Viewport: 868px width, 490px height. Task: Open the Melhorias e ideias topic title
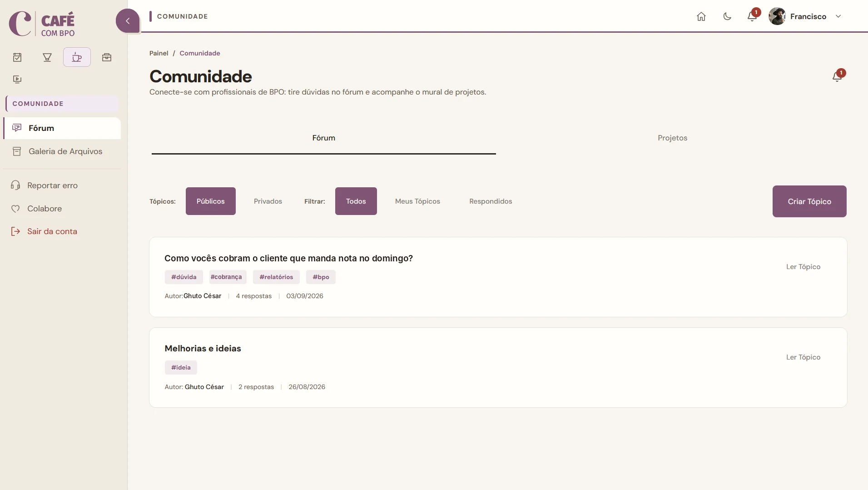203,349
